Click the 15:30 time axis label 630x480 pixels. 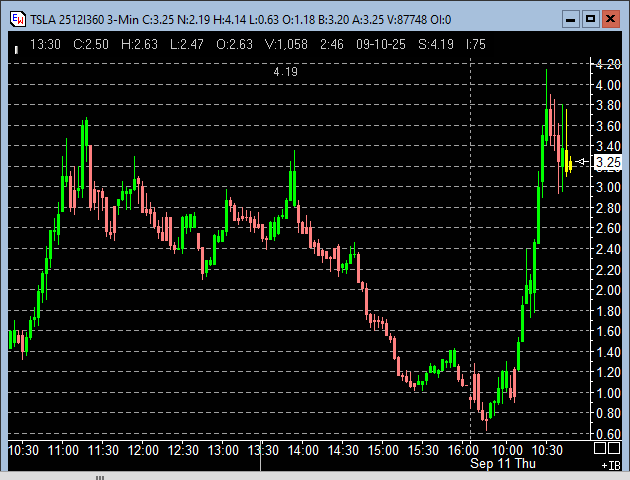tap(423, 450)
